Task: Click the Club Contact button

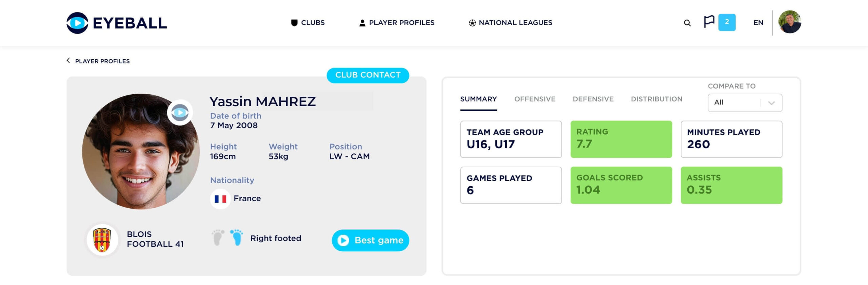Action: tap(368, 75)
